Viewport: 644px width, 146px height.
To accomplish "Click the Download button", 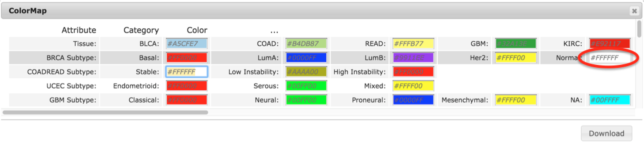I will click(x=606, y=133).
